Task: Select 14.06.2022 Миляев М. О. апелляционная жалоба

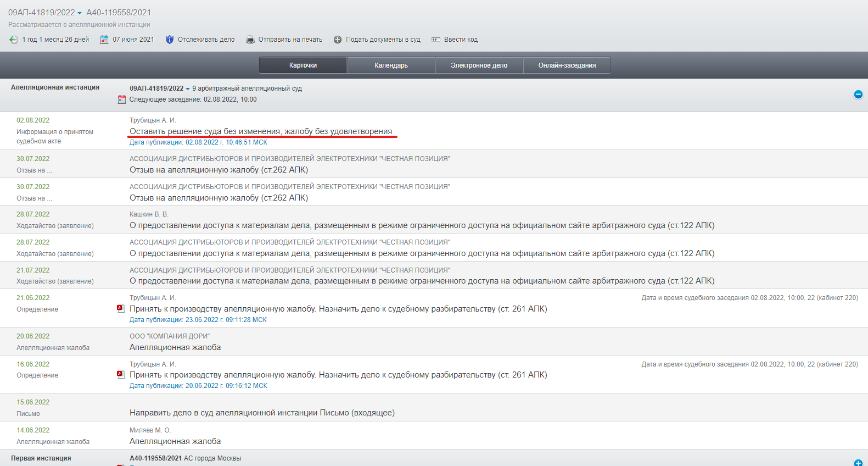Action: pos(434,436)
